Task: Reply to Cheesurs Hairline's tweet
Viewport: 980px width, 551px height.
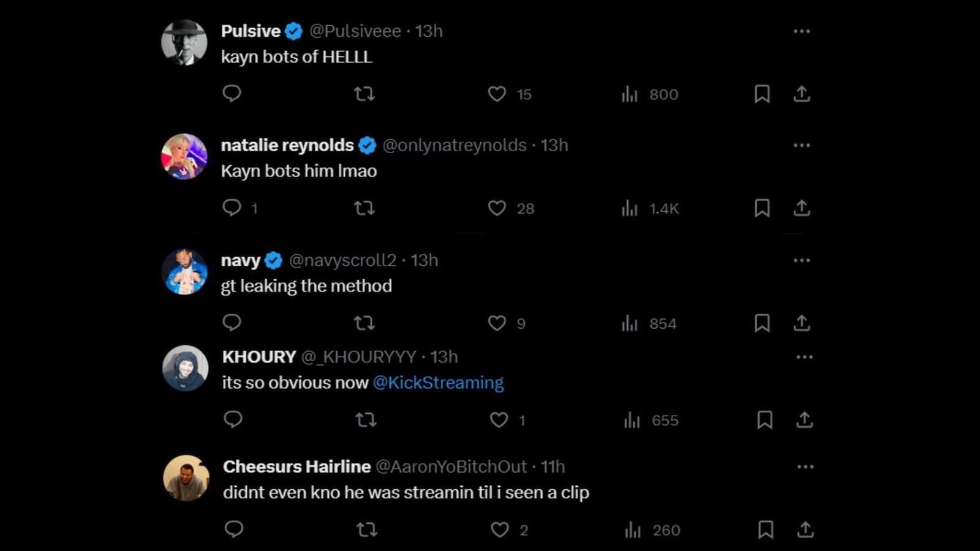Action: (234, 530)
